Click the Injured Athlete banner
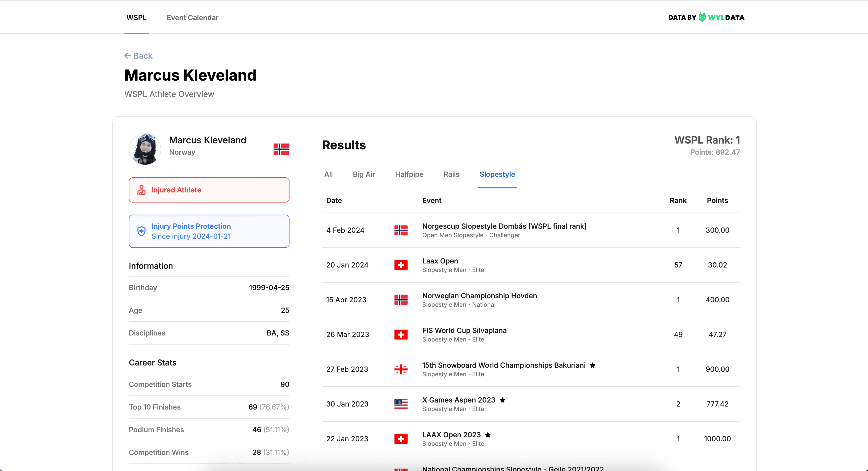The image size is (868, 471). 209,190
